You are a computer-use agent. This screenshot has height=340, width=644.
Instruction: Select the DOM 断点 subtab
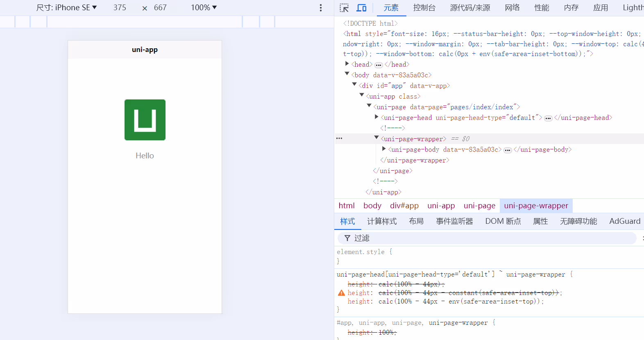(x=503, y=221)
